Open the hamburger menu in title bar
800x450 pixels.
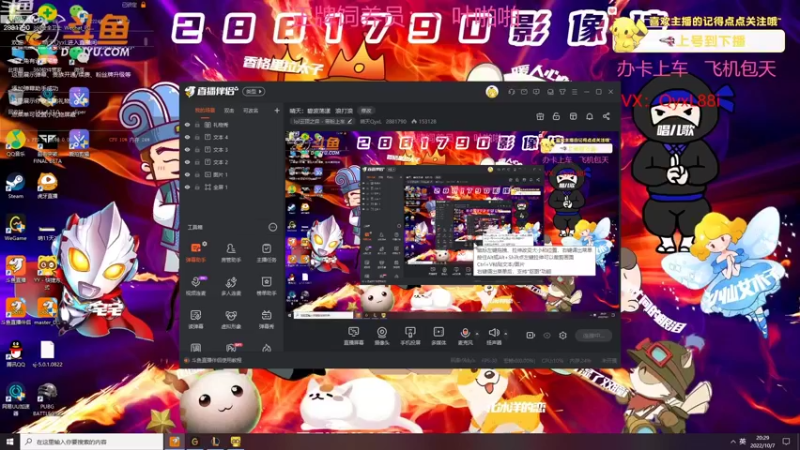click(x=574, y=92)
